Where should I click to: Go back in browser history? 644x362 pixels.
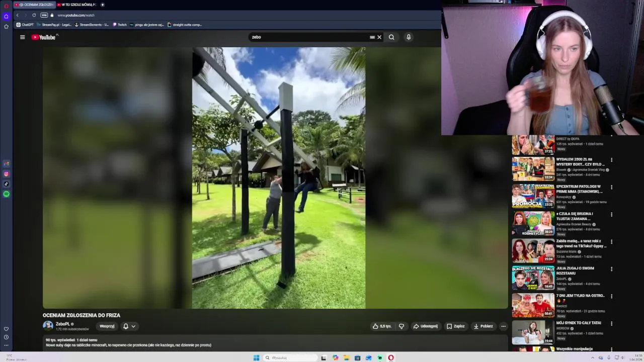click(x=17, y=15)
